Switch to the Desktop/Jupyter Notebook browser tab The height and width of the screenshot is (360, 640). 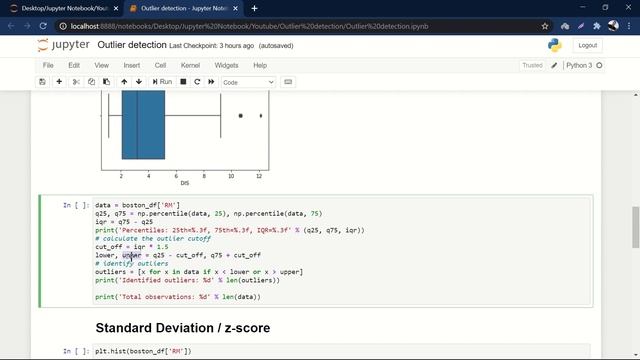click(64, 8)
